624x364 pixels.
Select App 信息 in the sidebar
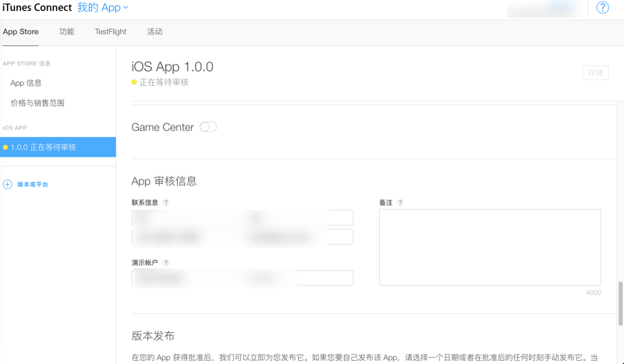(x=26, y=83)
